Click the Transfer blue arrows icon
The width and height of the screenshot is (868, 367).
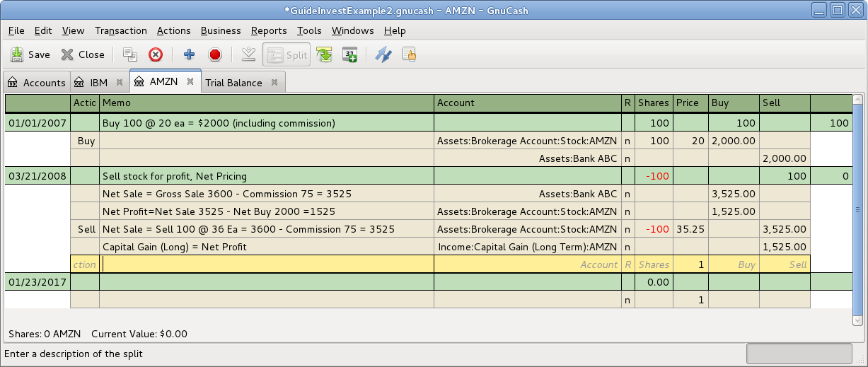pos(383,54)
